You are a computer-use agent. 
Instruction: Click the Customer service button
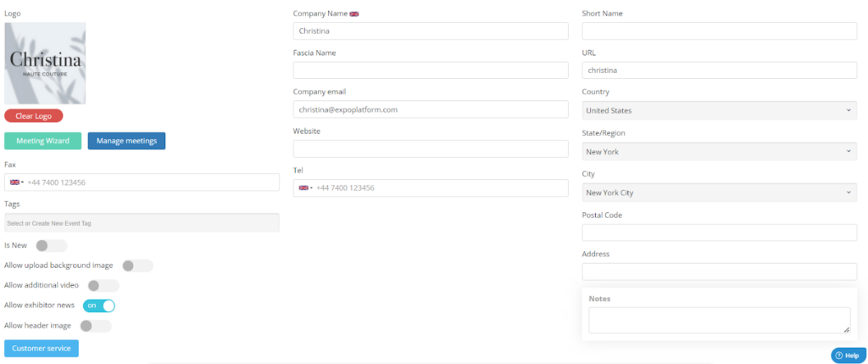tap(42, 349)
